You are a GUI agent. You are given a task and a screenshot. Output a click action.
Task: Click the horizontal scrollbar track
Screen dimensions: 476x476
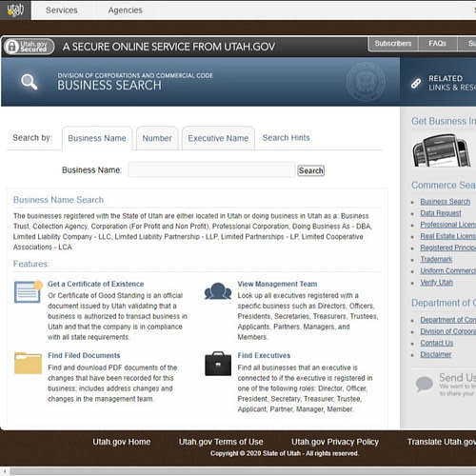[x=243, y=471]
